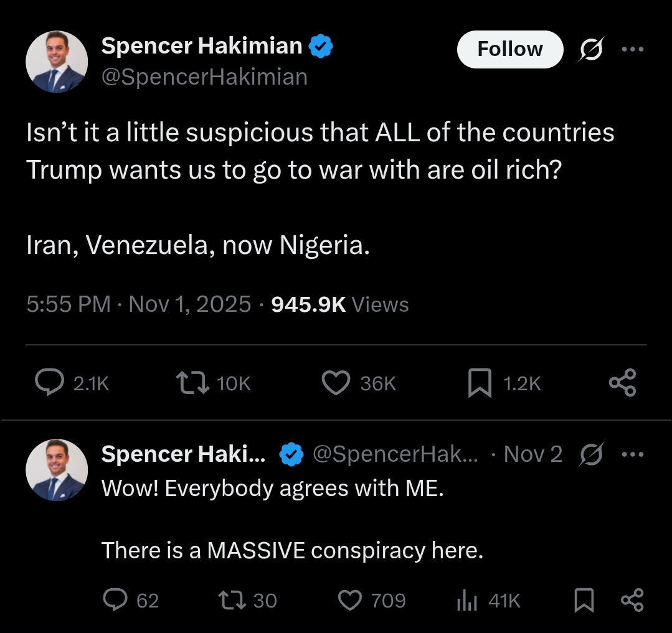Viewport: 672px width, 633px height.
Task: Open Grok icon on the reply tweet
Action: [590, 454]
